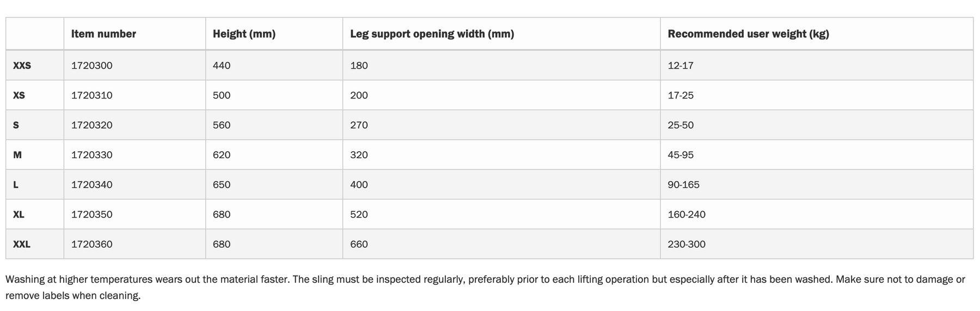
Task: Click the Recommended user weight (kg) header
Action: pos(748,34)
